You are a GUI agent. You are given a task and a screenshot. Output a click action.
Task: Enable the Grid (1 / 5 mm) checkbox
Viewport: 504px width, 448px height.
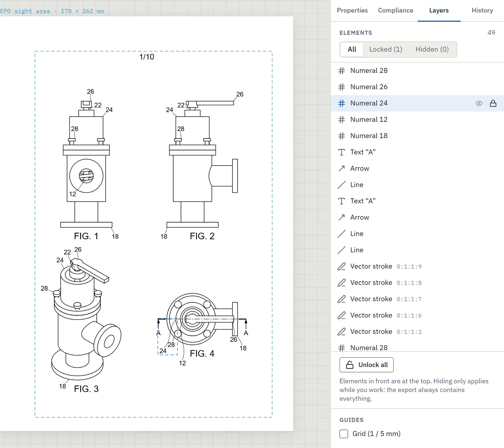[x=344, y=434]
